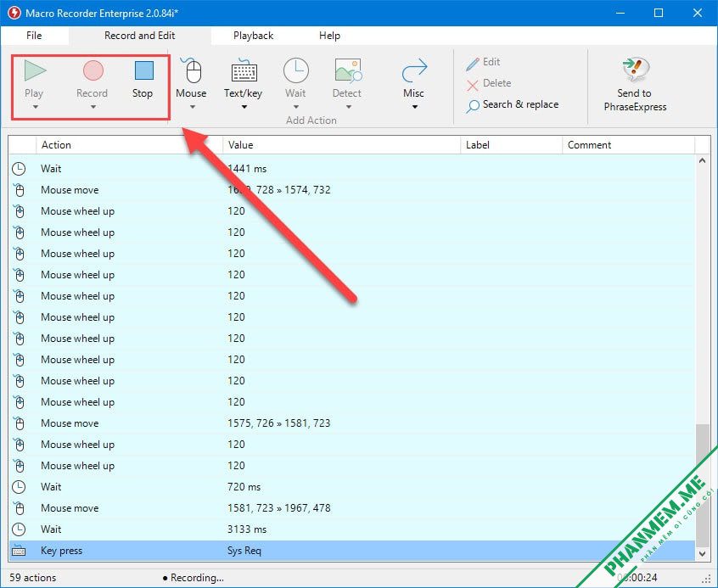The image size is (718, 588).
Task: Click the Misc arrow icon
Action: (414, 70)
